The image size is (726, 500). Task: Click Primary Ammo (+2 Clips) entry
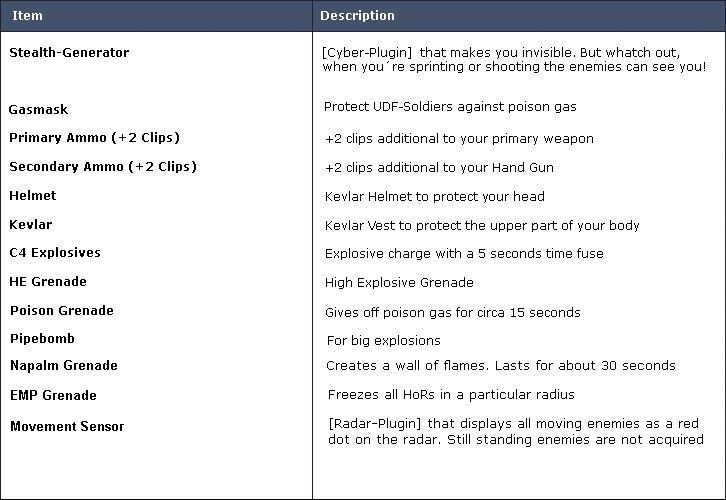click(x=94, y=138)
